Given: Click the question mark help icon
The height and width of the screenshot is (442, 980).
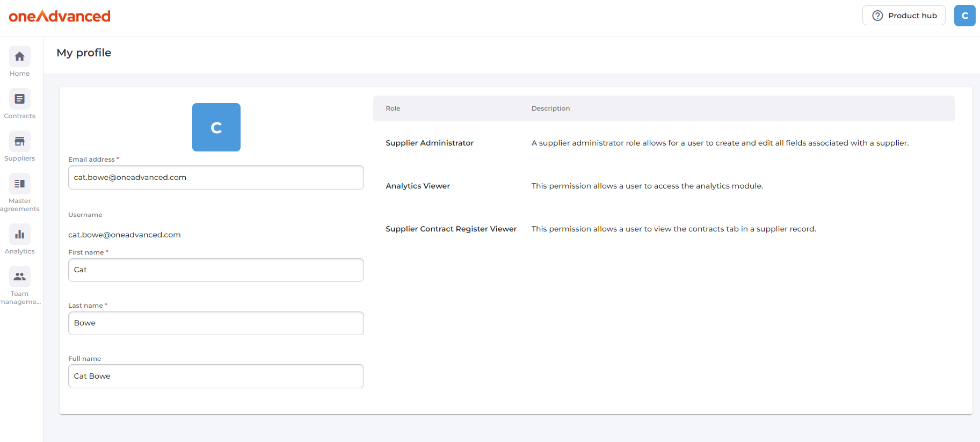Looking at the screenshot, I should (x=877, y=16).
